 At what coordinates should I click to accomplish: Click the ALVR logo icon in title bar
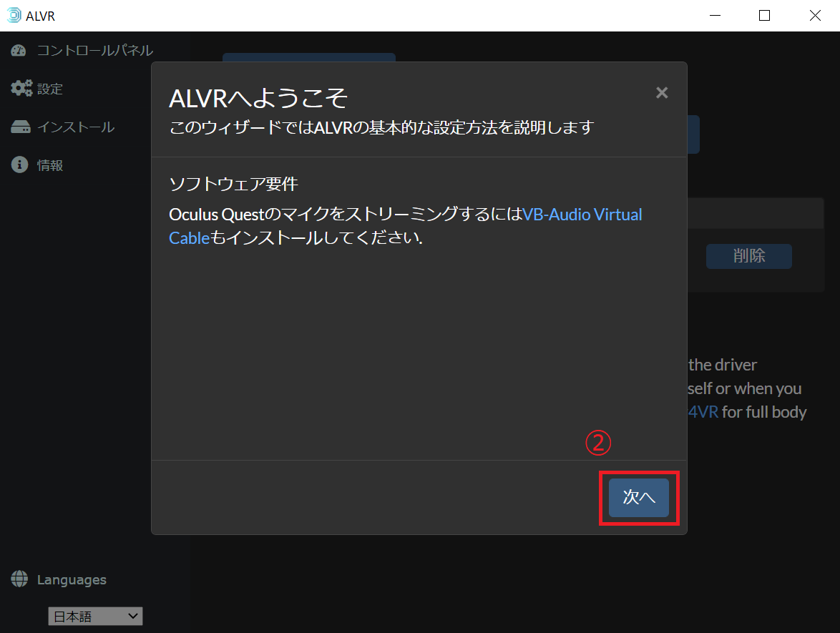pyautogui.click(x=14, y=16)
